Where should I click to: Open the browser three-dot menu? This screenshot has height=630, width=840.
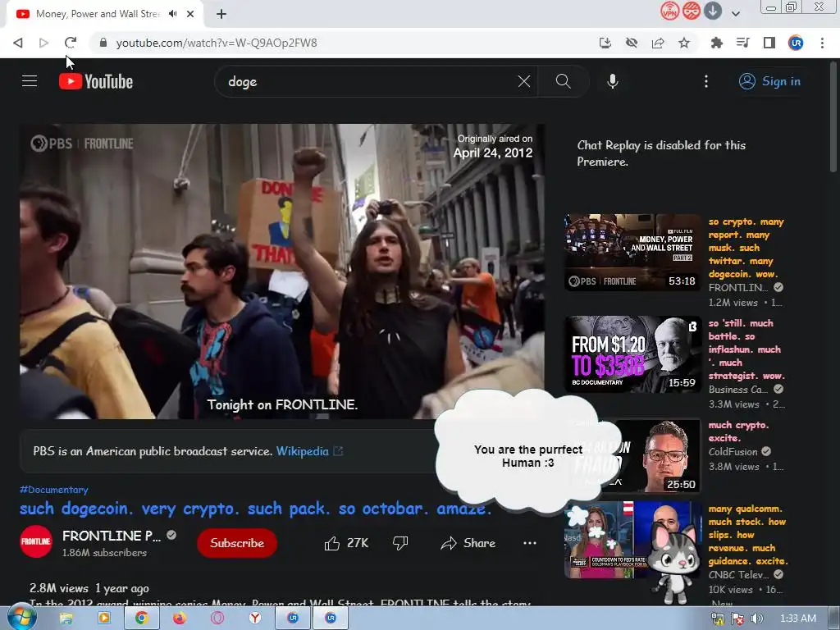(x=822, y=43)
